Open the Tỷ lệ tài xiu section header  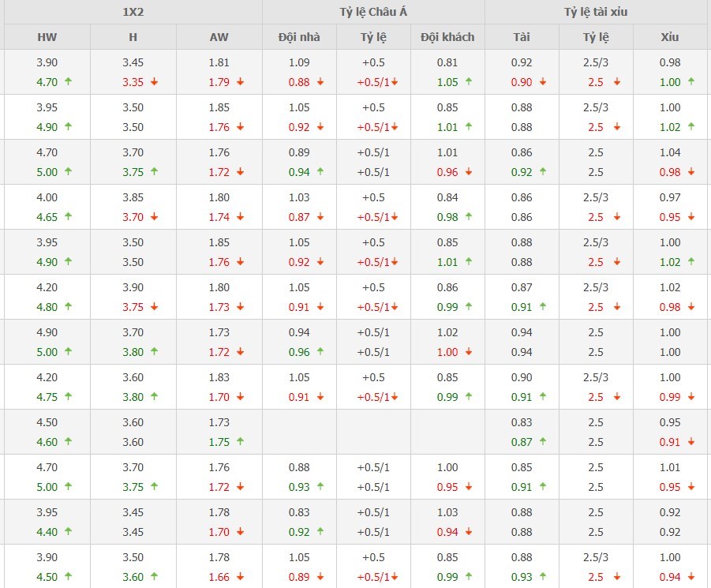pos(596,12)
